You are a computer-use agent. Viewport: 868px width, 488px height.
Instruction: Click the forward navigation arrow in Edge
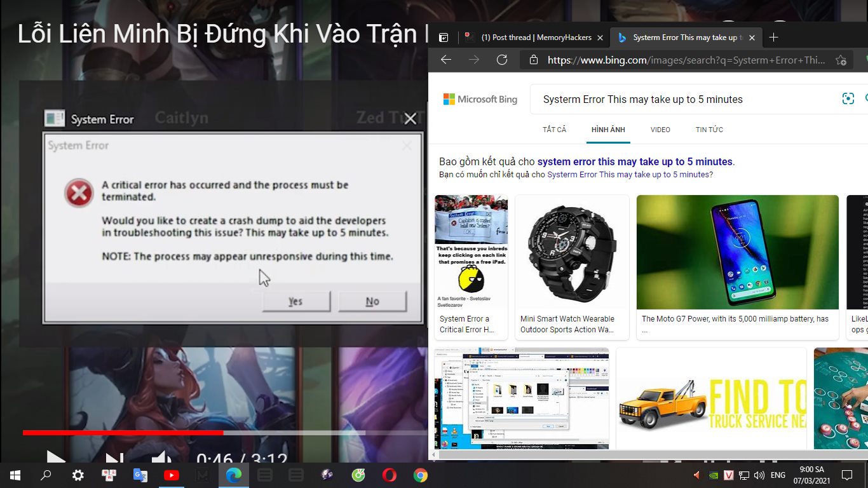[x=474, y=60]
